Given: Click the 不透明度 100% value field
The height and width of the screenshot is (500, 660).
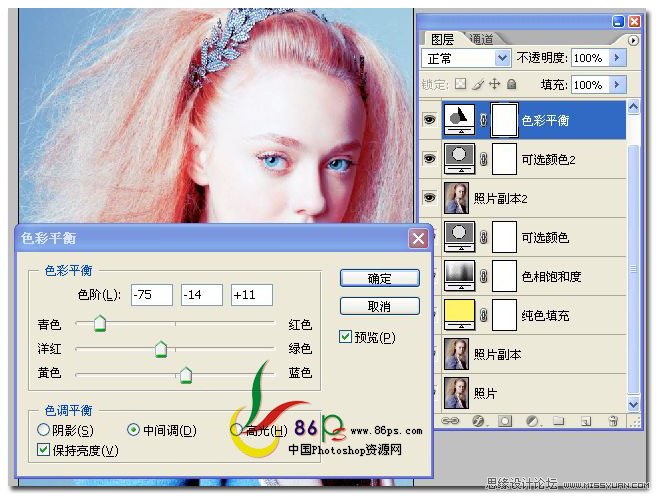Looking at the screenshot, I should click(590, 58).
